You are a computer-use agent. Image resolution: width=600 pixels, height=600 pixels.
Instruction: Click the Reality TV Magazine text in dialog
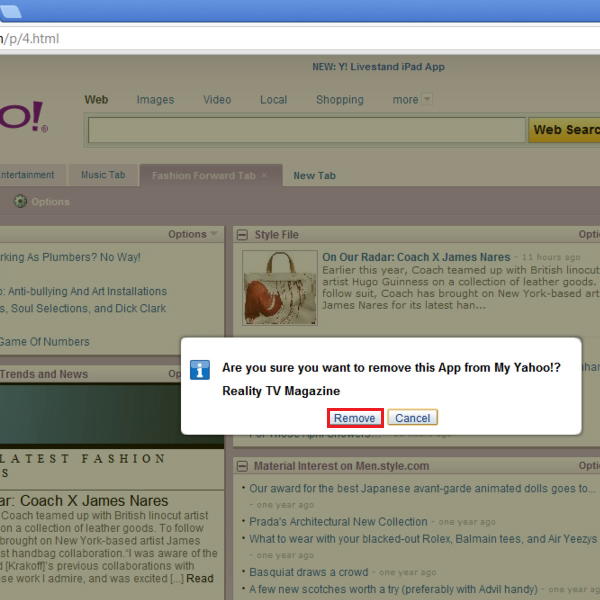[x=281, y=391]
